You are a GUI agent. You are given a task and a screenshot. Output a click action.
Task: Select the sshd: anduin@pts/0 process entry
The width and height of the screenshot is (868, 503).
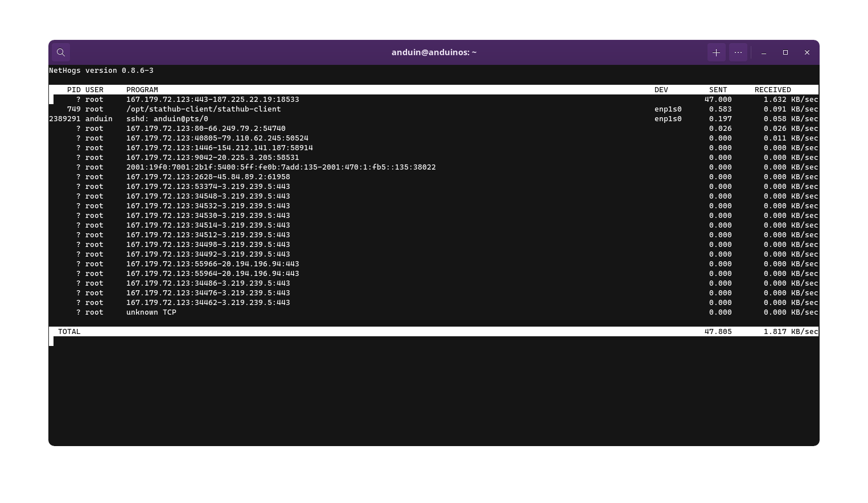167,119
